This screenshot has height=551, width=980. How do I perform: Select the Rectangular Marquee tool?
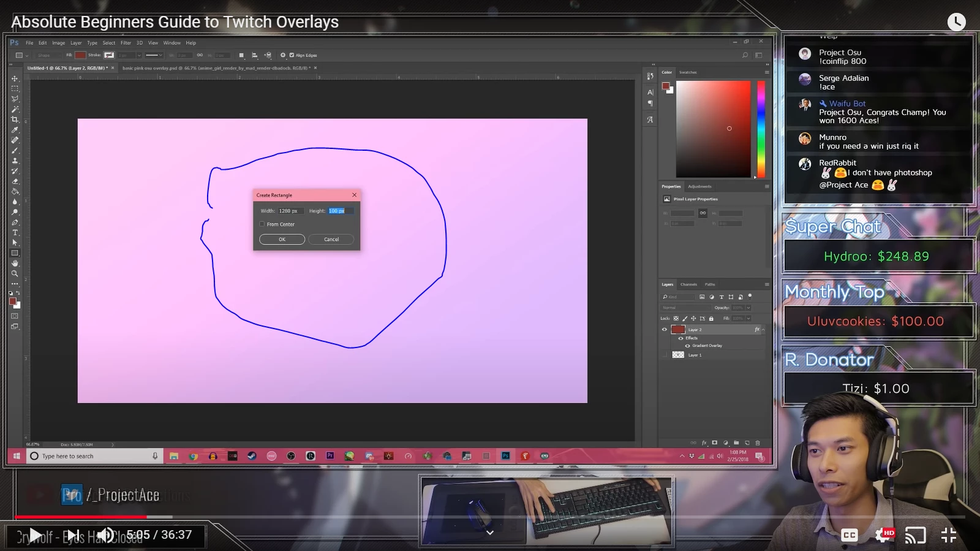(15, 89)
